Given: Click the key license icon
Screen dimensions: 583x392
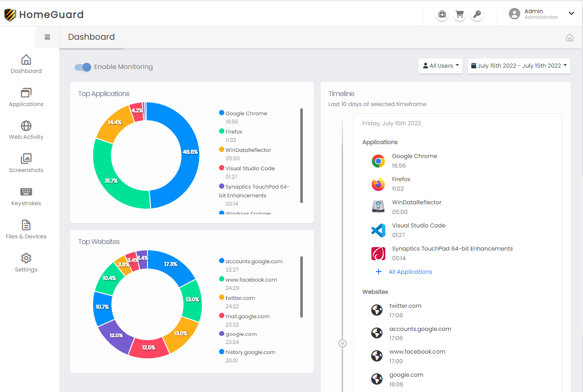Looking at the screenshot, I should 477,14.
